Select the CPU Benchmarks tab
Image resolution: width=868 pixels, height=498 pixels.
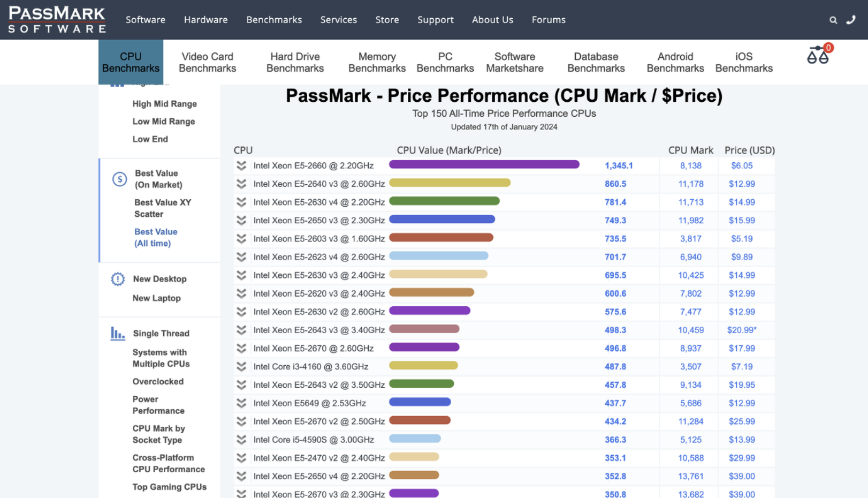pos(131,62)
